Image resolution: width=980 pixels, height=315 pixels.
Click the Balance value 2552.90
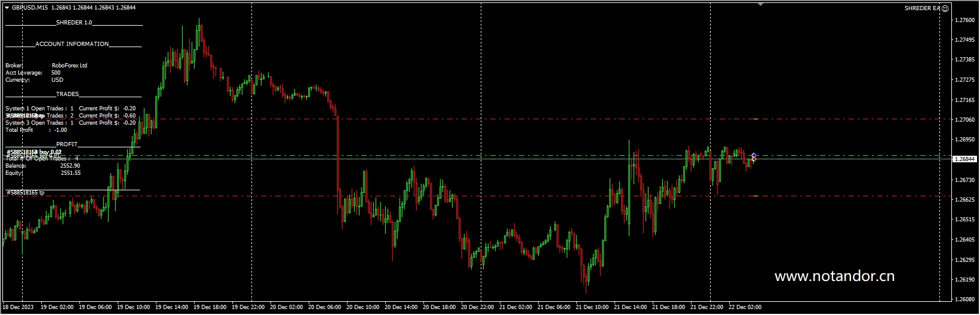pos(70,165)
